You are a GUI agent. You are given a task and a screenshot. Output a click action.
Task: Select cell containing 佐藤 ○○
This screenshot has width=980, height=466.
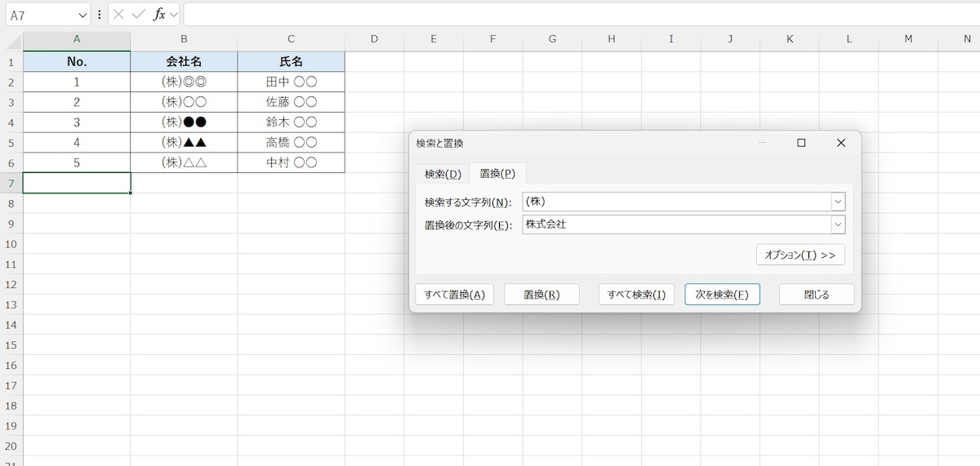292,102
